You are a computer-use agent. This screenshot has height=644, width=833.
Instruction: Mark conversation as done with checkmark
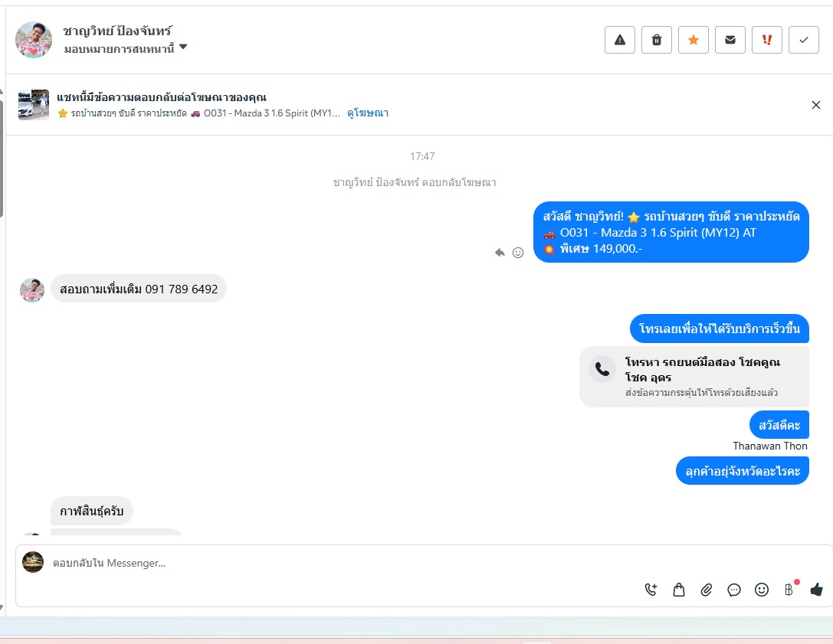(x=804, y=40)
